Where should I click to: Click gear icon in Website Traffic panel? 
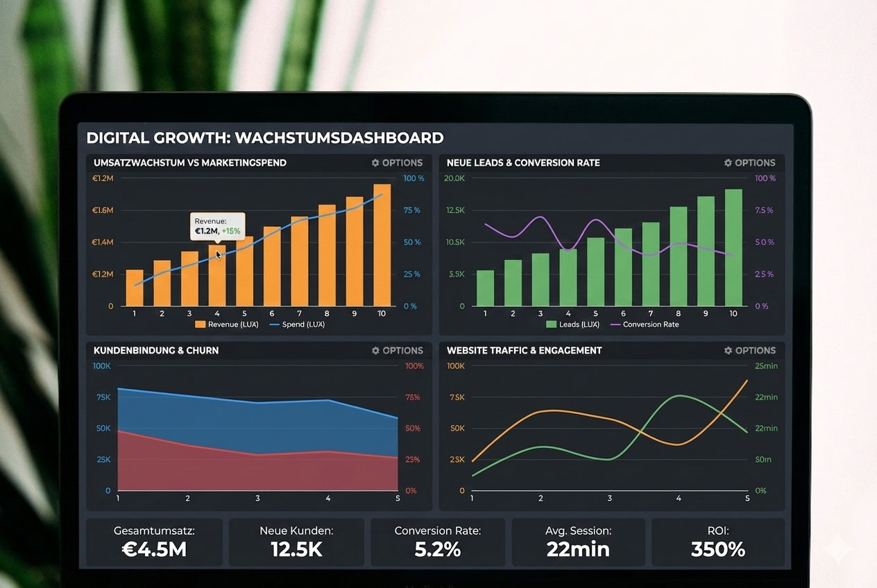pos(728,351)
